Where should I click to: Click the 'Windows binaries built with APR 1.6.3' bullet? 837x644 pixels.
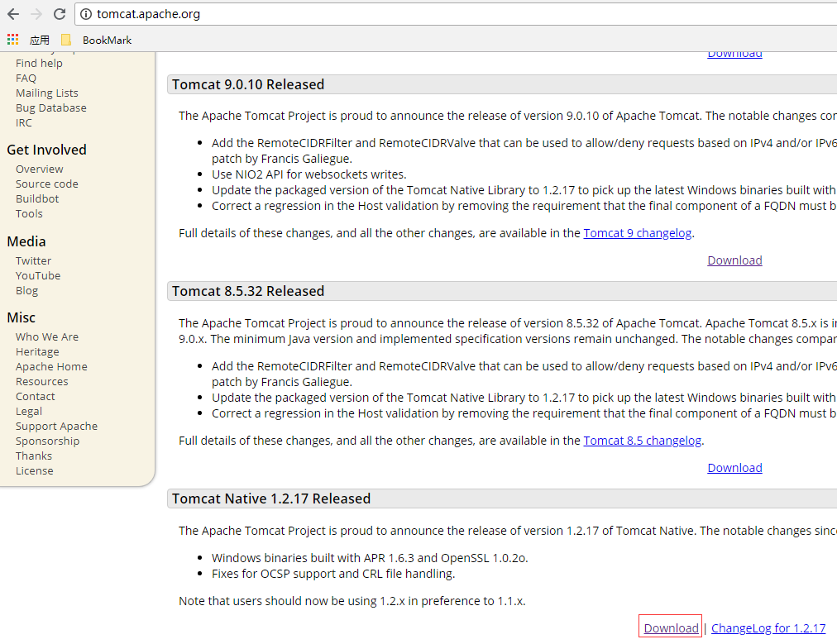coord(370,558)
